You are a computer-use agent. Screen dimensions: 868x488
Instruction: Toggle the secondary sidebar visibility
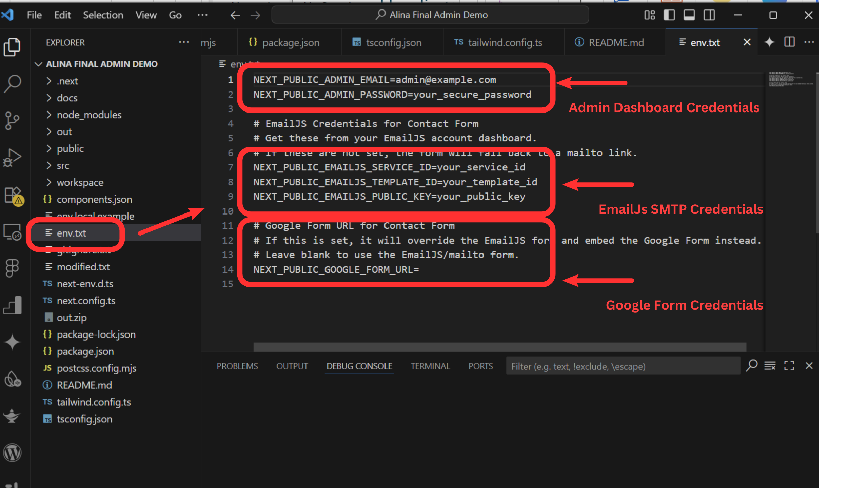[709, 15]
